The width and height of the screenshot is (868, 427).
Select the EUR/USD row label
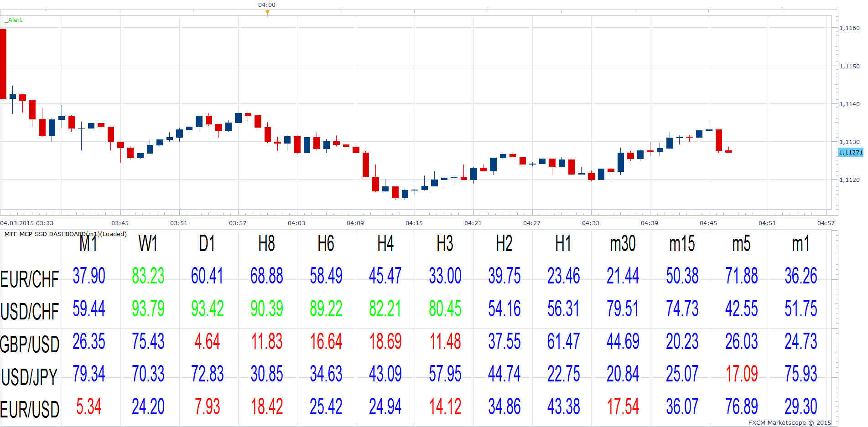pyautogui.click(x=30, y=410)
